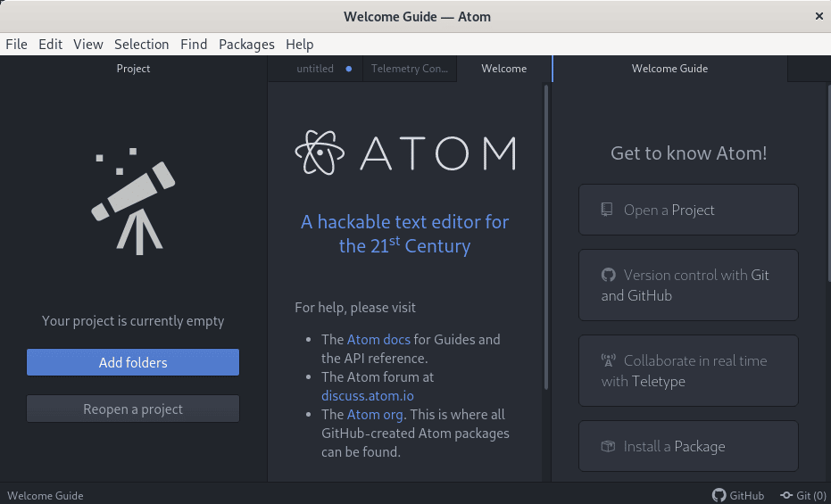
Task: Select the Welcome tab
Action: (x=503, y=69)
